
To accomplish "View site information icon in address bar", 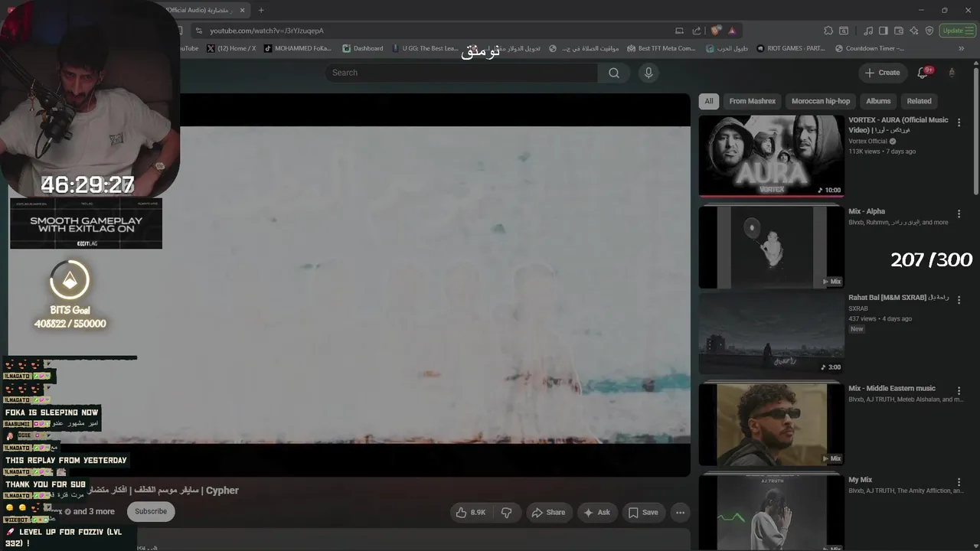I will tap(199, 31).
